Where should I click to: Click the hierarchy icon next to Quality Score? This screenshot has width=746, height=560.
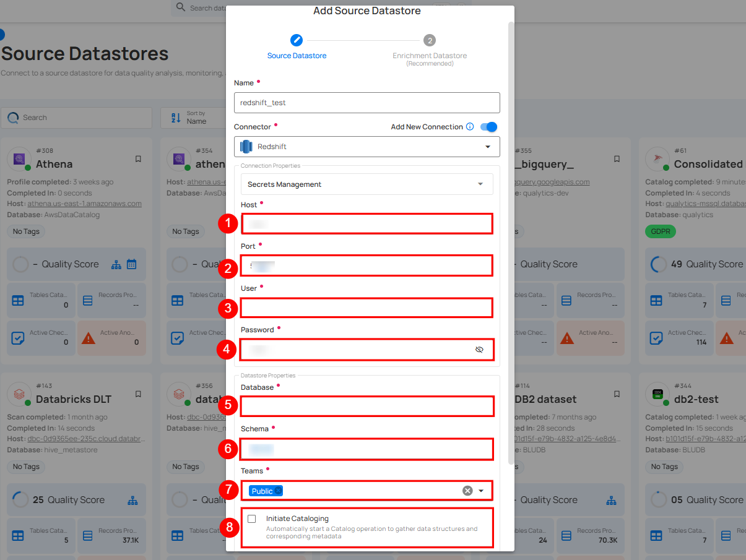[116, 264]
